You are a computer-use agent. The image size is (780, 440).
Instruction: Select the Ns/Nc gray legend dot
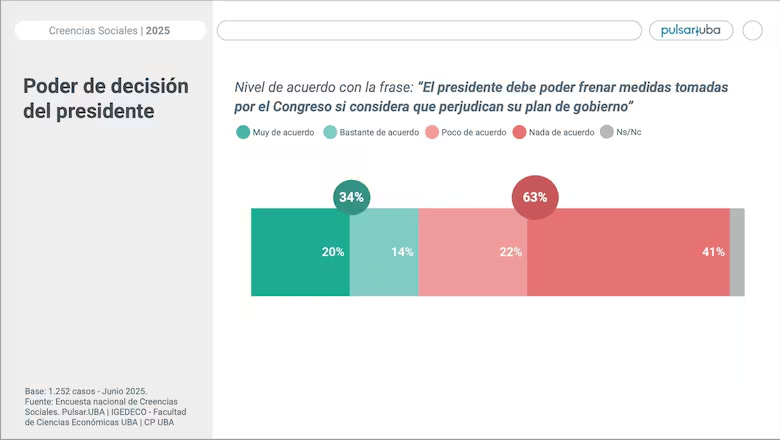click(x=607, y=132)
